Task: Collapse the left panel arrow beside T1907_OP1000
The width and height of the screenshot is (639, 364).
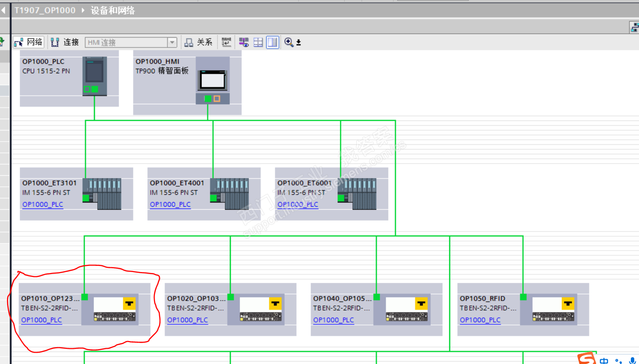Action: (x=3, y=10)
